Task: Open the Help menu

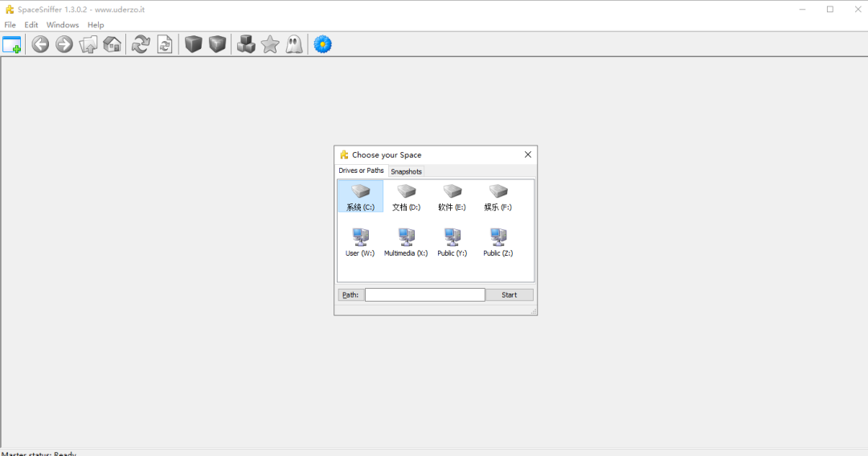Action: [96, 25]
